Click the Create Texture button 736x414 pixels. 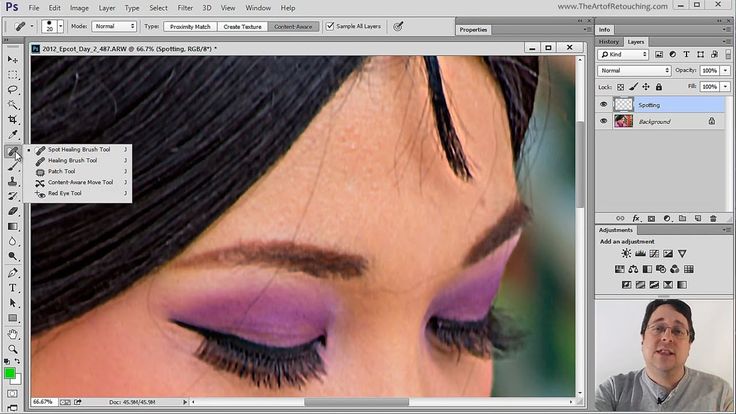(242, 26)
